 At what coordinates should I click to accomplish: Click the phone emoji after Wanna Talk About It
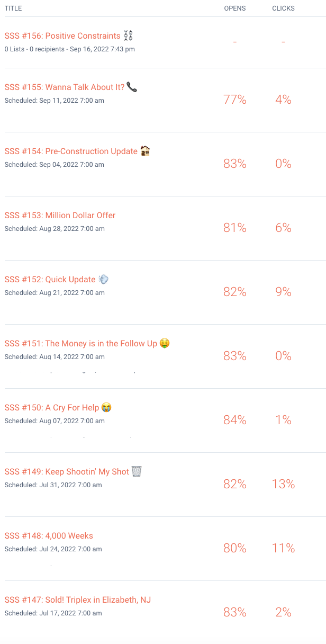tap(132, 87)
